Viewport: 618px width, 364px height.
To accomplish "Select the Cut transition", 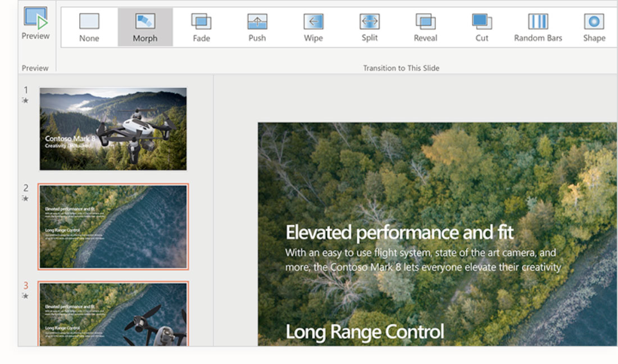I will point(481,27).
